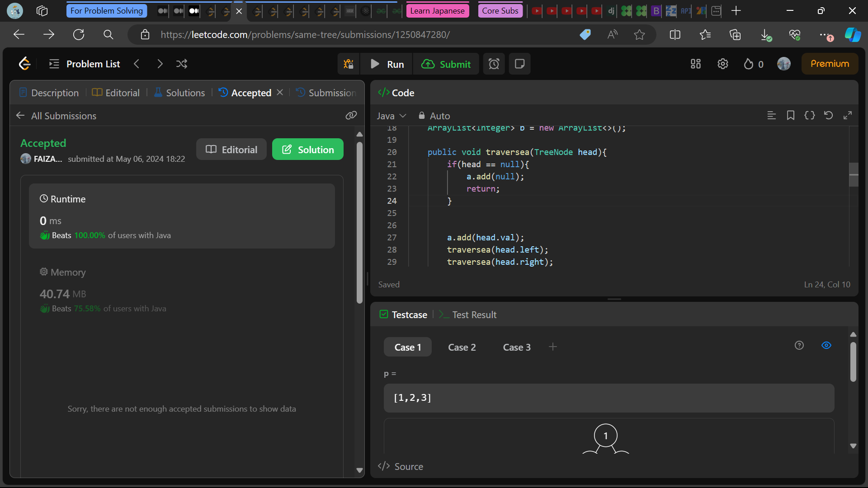Click the format code lines icon
868x488 pixels.
(772, 116)
